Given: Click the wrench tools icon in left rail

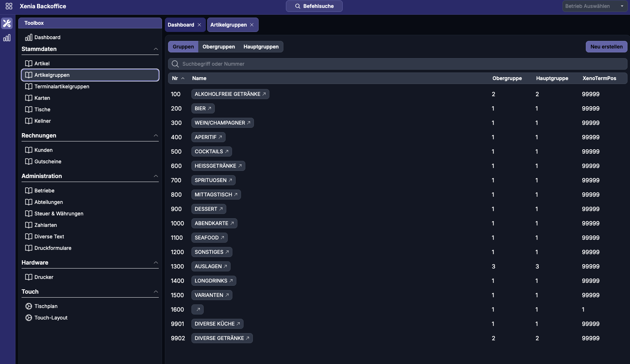Looking at the screenshot, I should (x=7, y=23).
